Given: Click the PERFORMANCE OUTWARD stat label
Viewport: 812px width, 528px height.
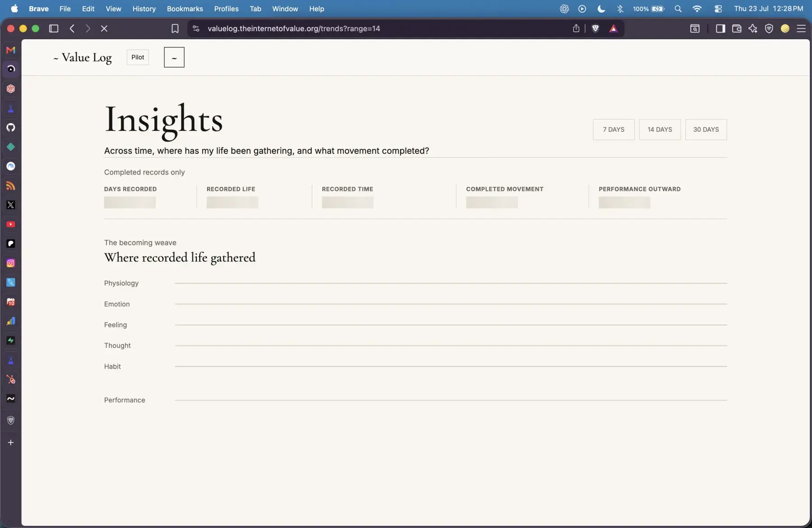Looking at the screenshot, I should (640, 189).
